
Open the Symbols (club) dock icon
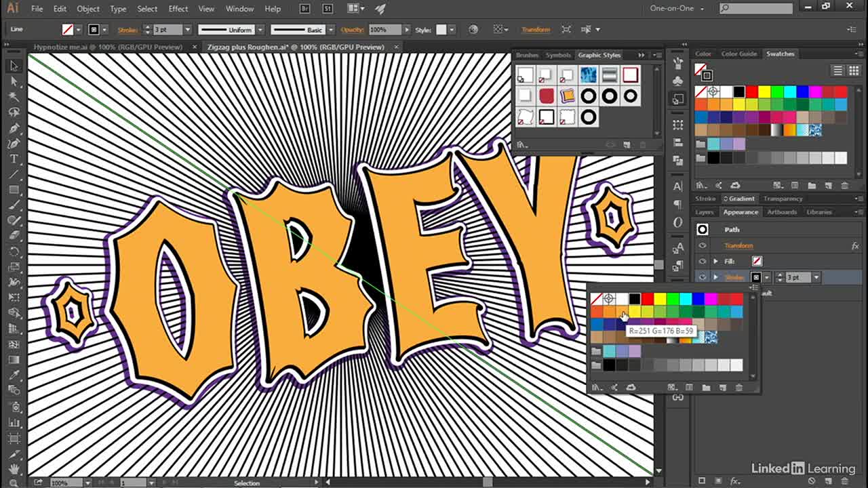(x=678, y=81)
